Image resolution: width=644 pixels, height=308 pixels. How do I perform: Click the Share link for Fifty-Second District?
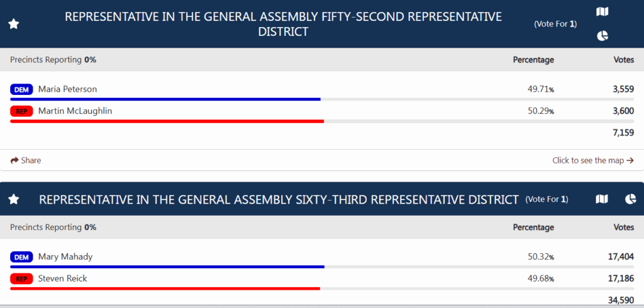25,160
